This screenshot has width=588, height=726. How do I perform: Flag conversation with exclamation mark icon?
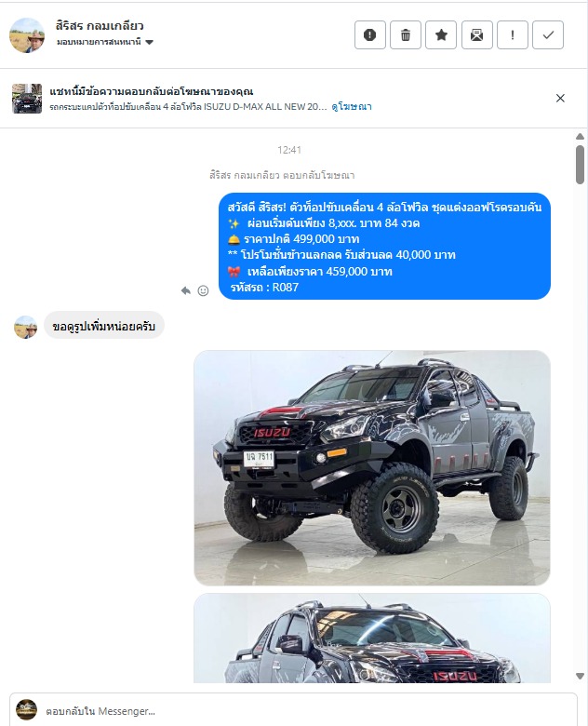513,34
